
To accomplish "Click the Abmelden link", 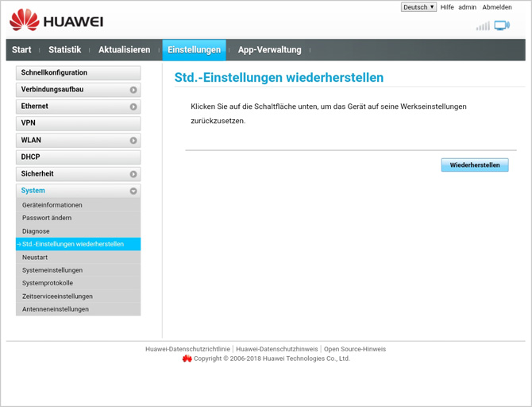I will 497,7.
